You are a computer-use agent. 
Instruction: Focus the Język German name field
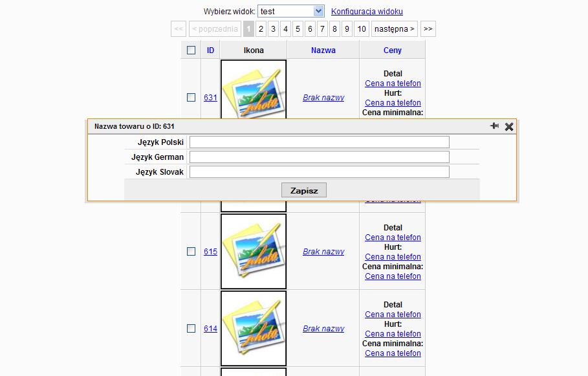(320, 157)
